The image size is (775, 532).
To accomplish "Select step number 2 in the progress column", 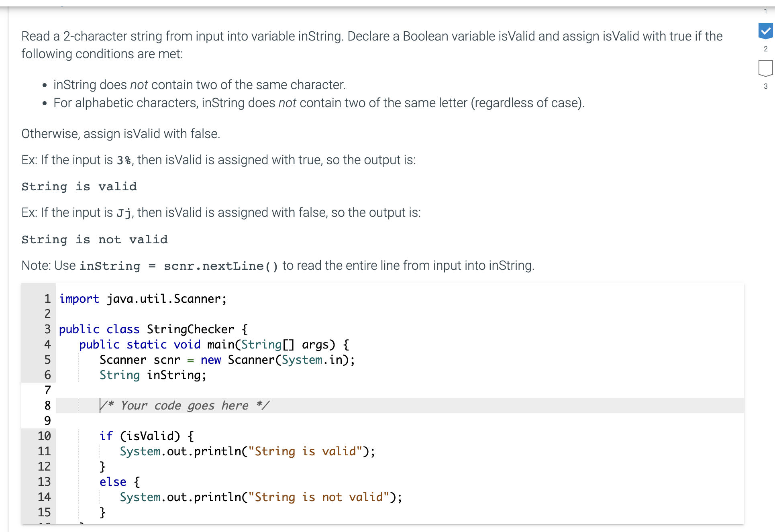I will pyautogui.click(x=765, y=49).
